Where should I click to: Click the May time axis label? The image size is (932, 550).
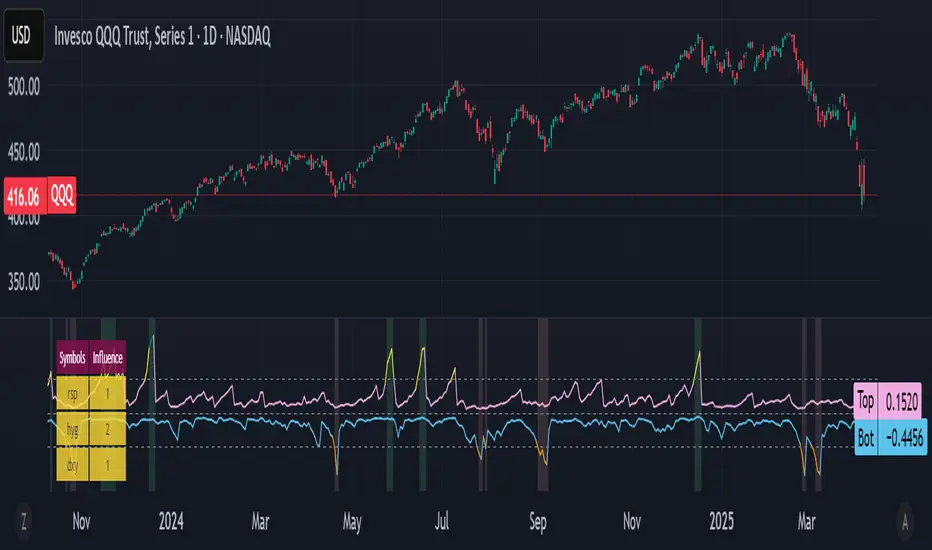pos(352,522)
